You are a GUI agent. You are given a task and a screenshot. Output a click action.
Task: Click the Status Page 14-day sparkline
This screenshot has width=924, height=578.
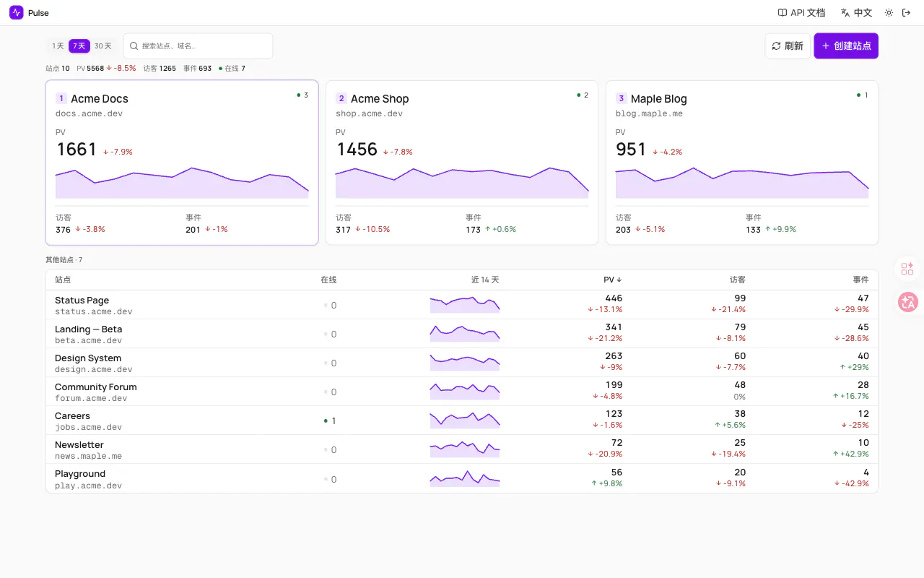[x=465, y=305]
